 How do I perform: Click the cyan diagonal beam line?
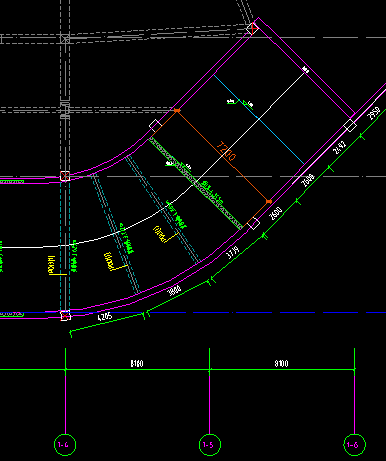tap(259, 119)
